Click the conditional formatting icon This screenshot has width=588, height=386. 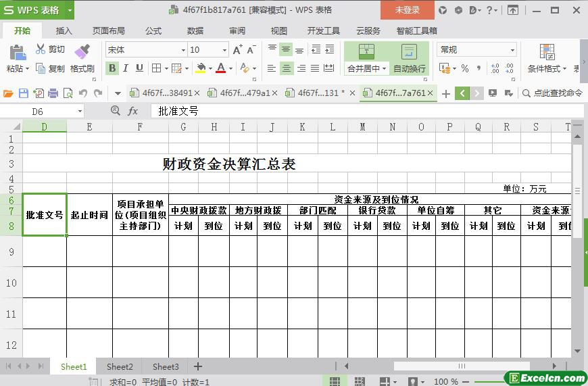547,52
